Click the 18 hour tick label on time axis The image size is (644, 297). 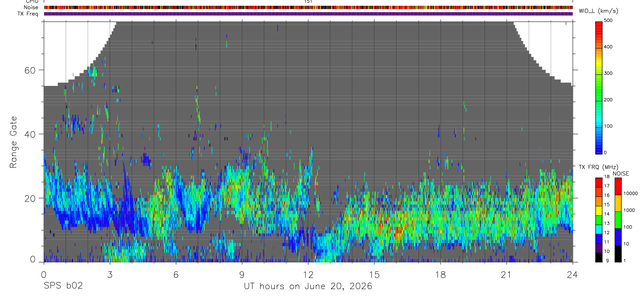(x=441, y=274)
